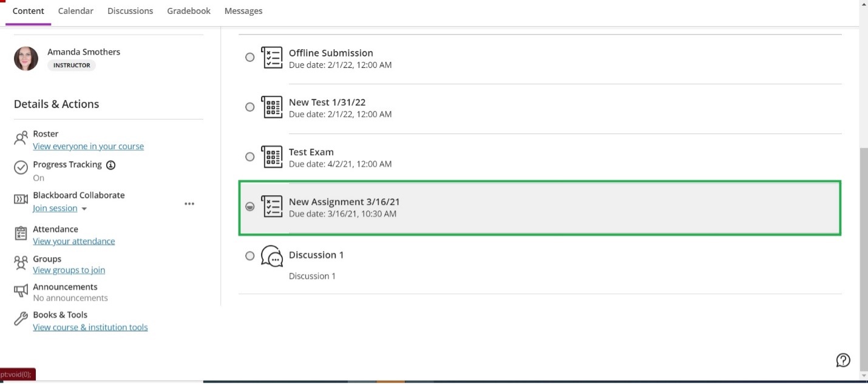Click the Progress Tracking info icon

click(110, 165)
